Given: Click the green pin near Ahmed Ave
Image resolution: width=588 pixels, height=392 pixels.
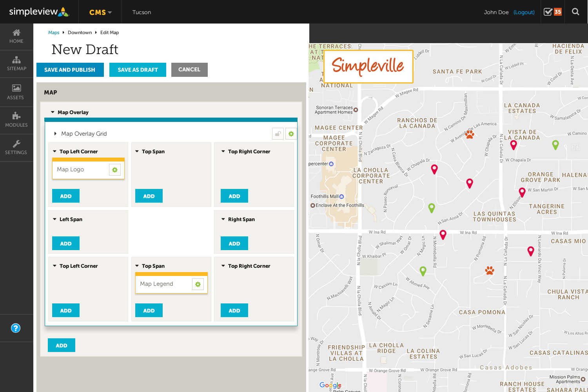Looking at the screenshot, I should (423, 271).
